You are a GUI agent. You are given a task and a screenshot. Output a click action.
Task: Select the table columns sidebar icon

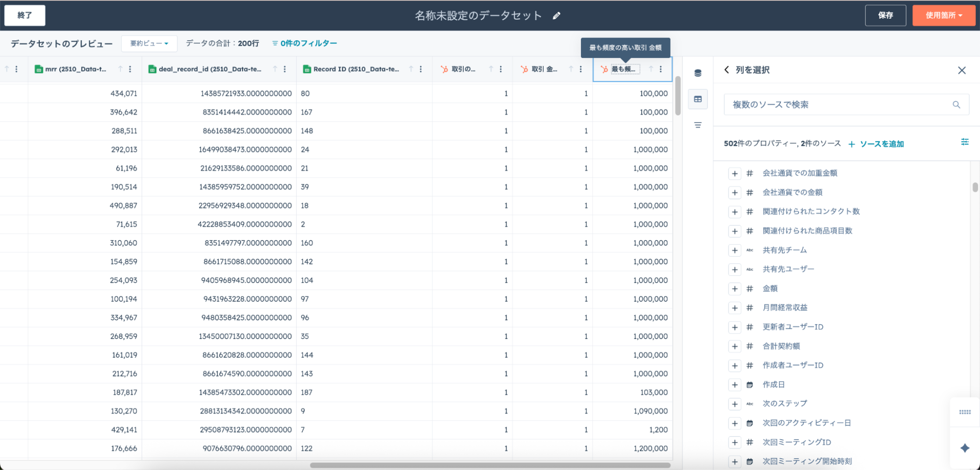pyautogui.click(x=698, y=99)
